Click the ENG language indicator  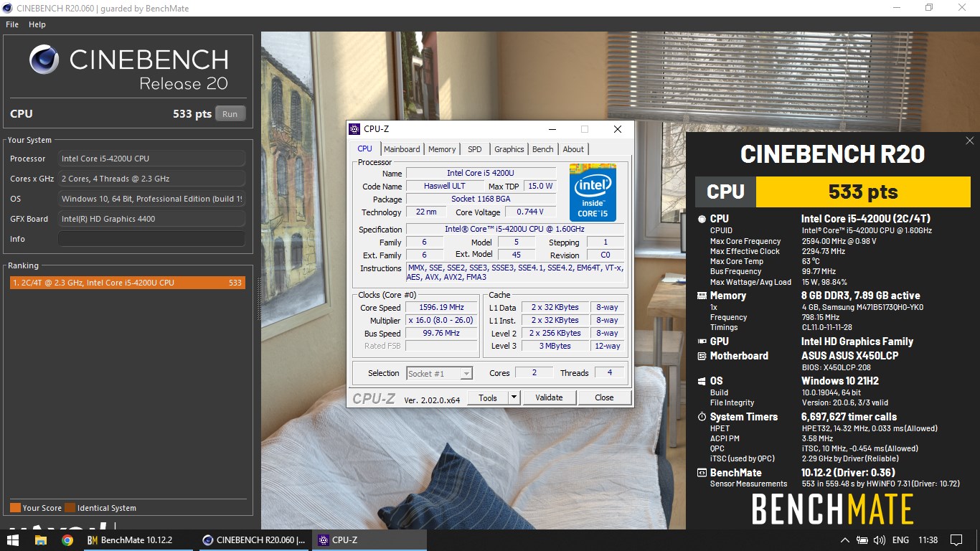(x=900, y=540)
